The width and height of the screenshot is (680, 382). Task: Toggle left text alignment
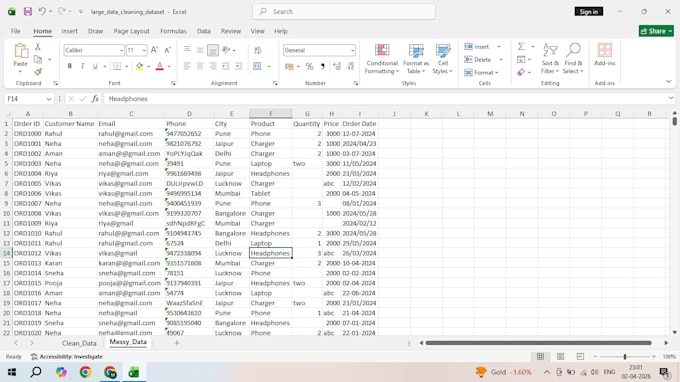[x=187, y=66]
